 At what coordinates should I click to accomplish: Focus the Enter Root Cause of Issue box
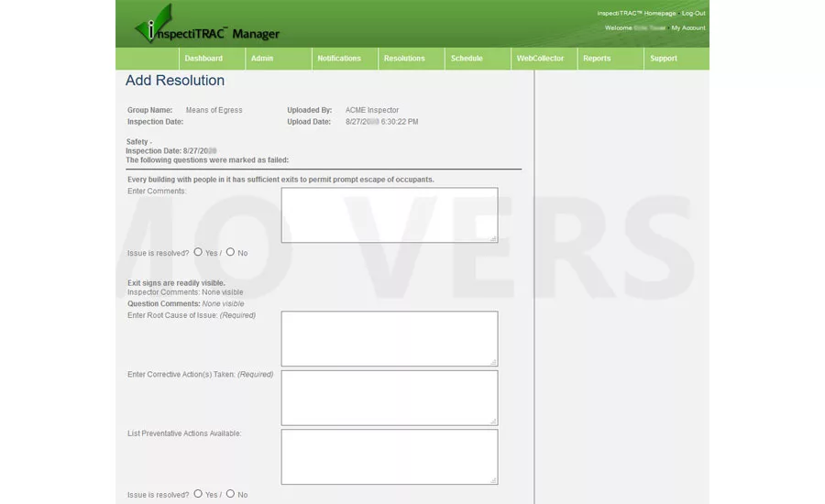coord(390,339)
